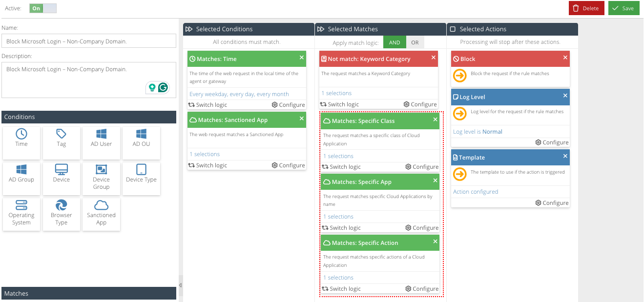Click the green lightbulb suggestion icon
Screen dimensions: 644x302
152,87
